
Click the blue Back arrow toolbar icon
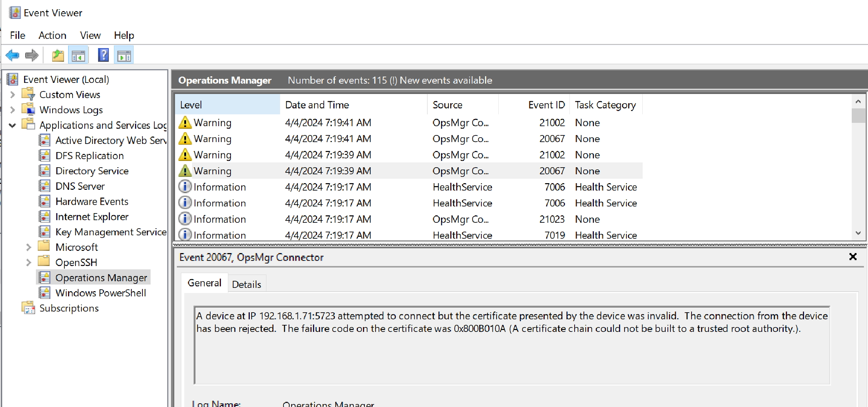[x=13, y=55]
